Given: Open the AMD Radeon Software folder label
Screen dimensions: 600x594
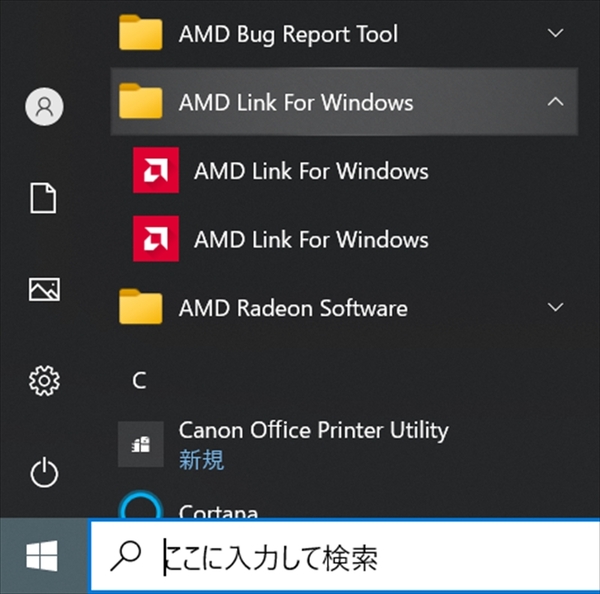Looking at the screenshot, I should coord(293,308).
